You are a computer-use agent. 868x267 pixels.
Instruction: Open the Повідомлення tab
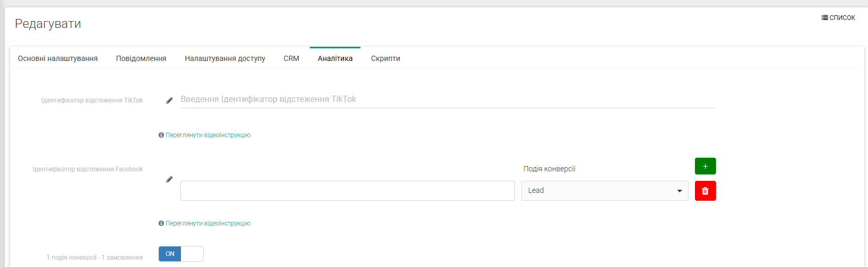click(141, 58)
